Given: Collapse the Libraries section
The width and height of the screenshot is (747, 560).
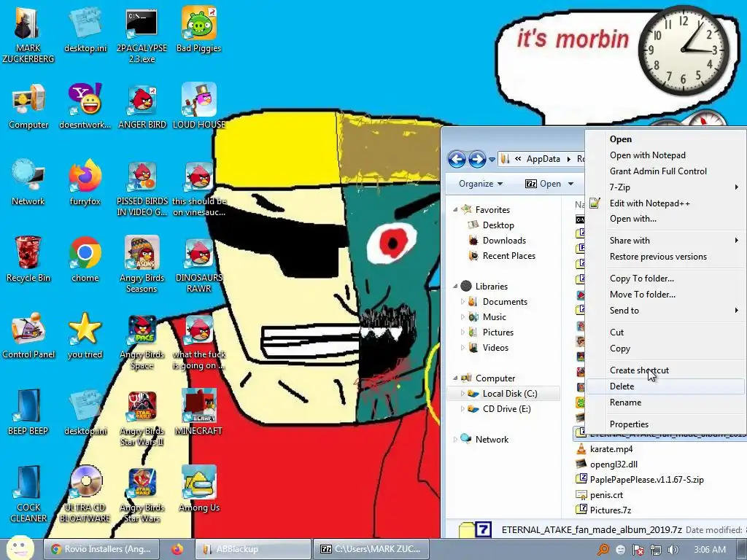Looking at the screenshot, I should click(455, 286).
